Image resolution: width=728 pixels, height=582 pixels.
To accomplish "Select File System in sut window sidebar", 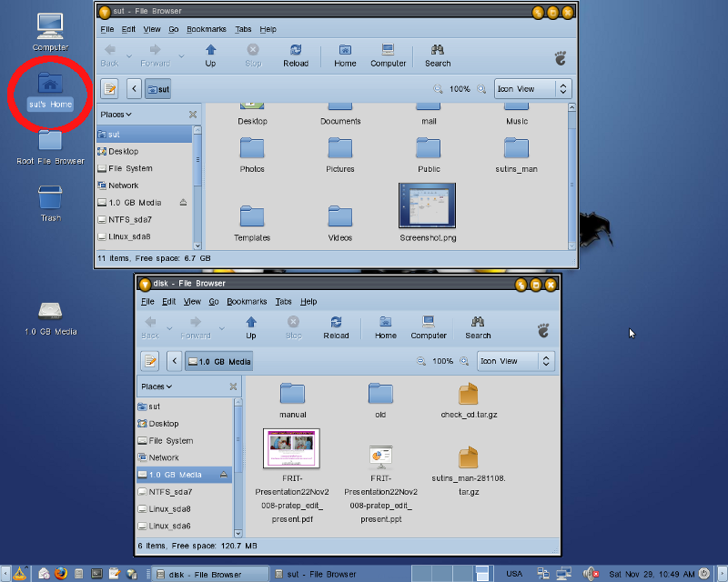I will (x=145, y=168).
